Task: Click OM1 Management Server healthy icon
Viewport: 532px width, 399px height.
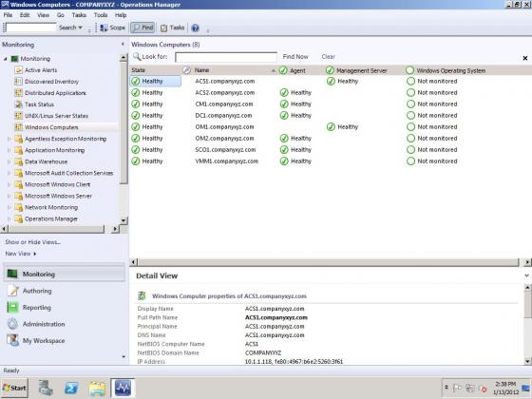Action: coord(331,127)
